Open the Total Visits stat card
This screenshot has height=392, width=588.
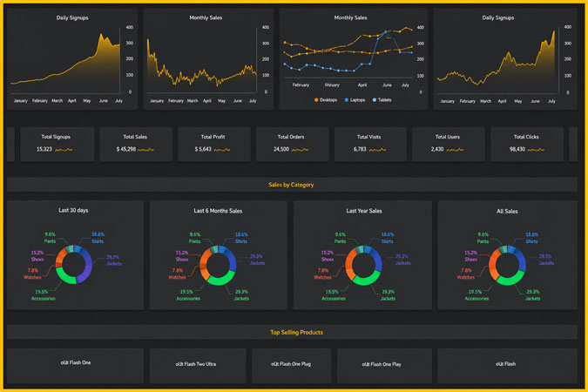370,145
